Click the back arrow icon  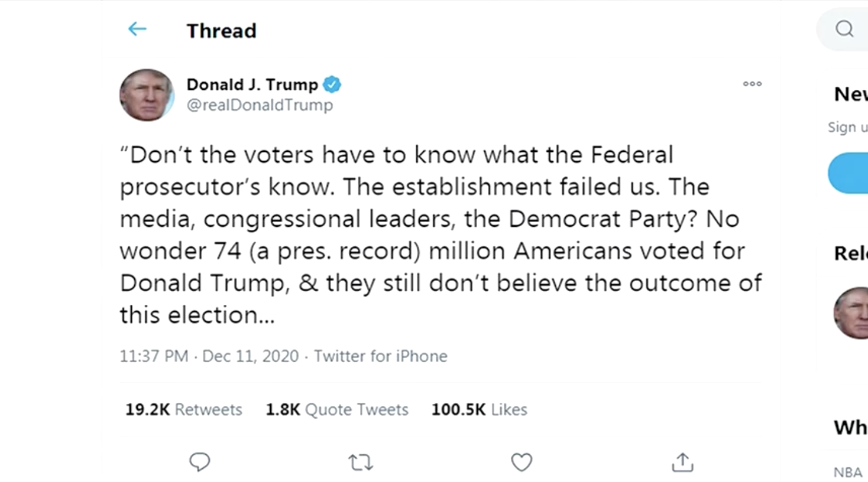(137, 29)
